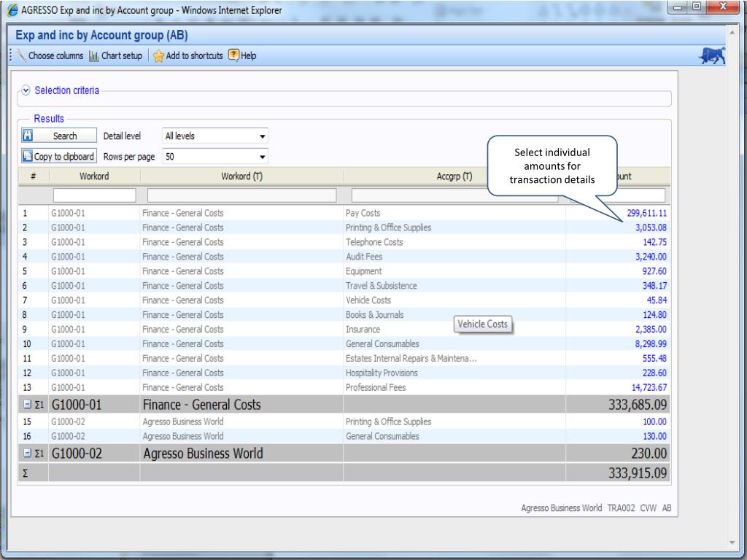Screen dimensions: 747x560
Task: Collapse the G1000-02 subtotal group
Action: click(27, 453)
